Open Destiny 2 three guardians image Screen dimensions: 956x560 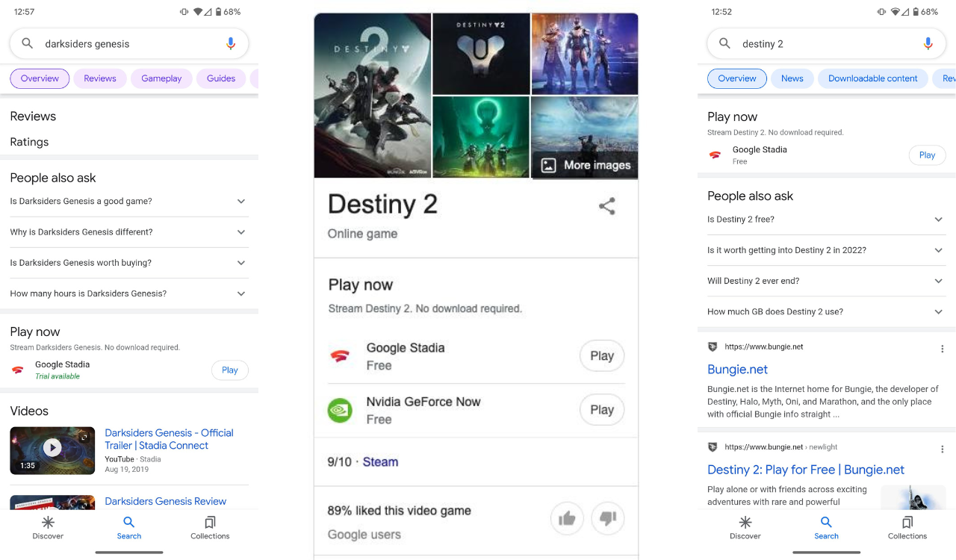585,54
